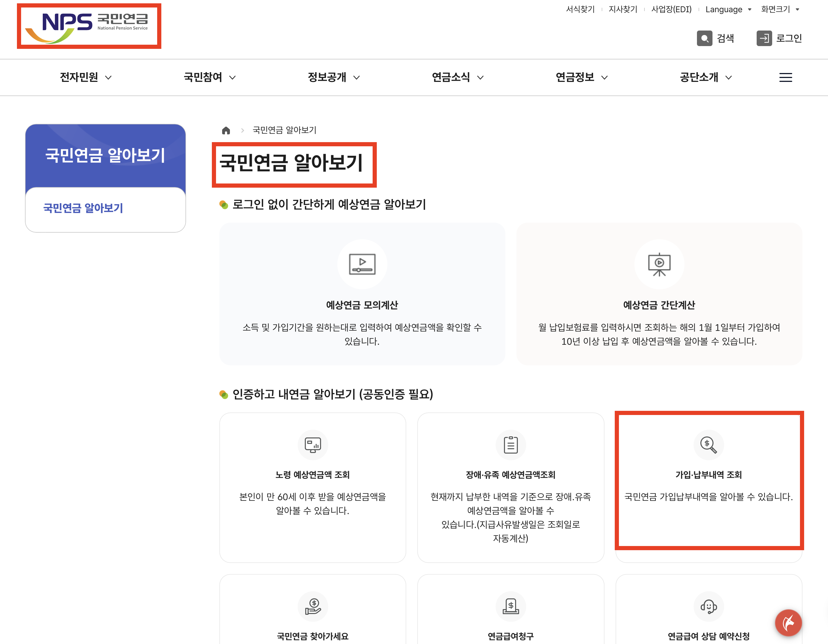Click the 예상연금 모의계산 video player icon

pyautogui.click(x=362, y=264)
